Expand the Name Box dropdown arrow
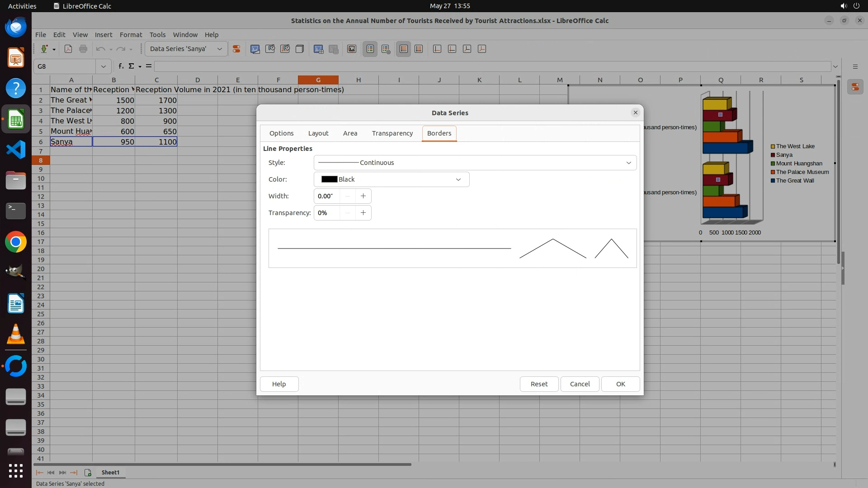 [x=103, y=66]
